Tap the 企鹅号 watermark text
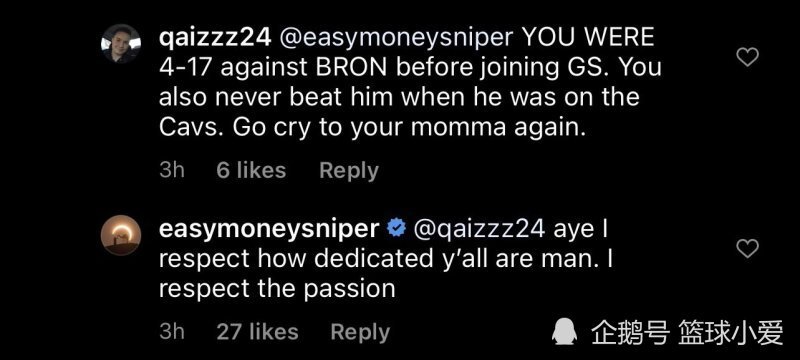The height and width of the screenshot is (360, 800). 631,333
